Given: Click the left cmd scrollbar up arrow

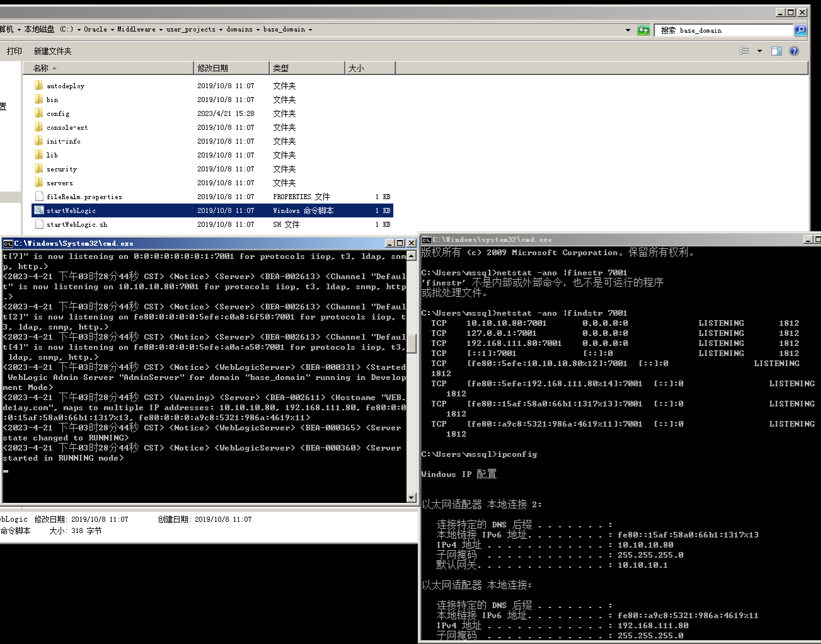Looking at the screenshot, I should (411, 255).
